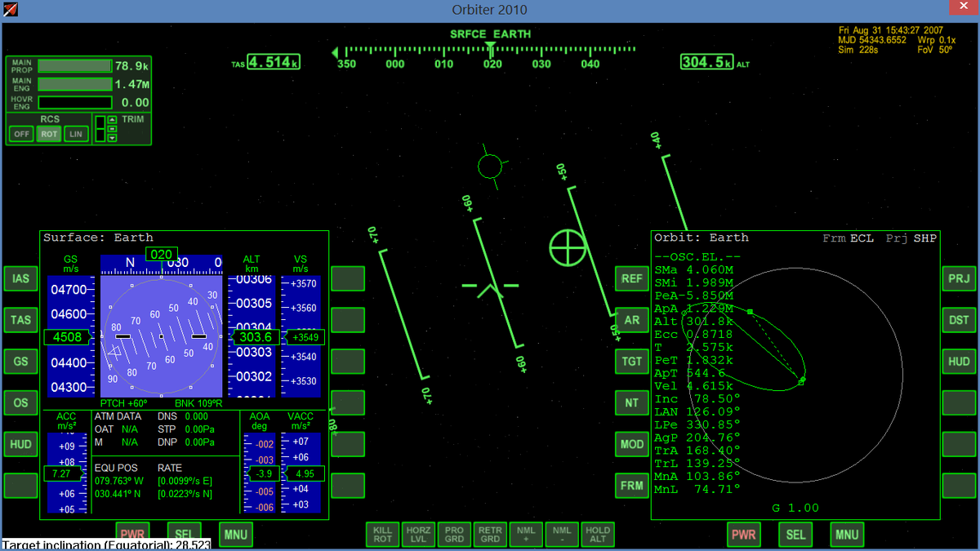Screen dimensions: 980x551
Task: Click the trim up arrow
Action: 113,119
